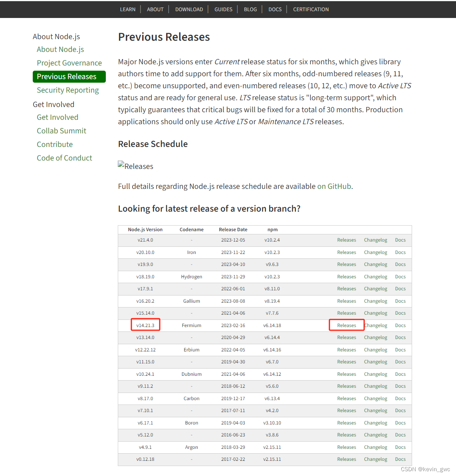
Task: Open the CERTIFICATION navigation item
Action: tap(311, 10)
